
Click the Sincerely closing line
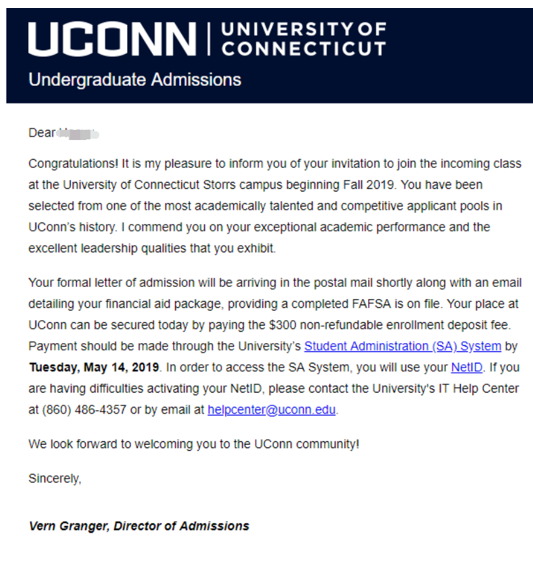click(x=55, y=479)
